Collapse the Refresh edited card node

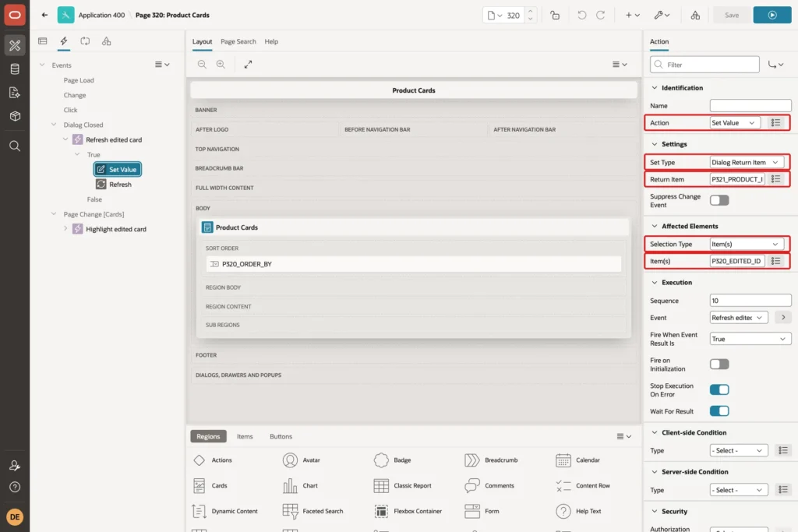pyautogui.click(x=65, y=139)
